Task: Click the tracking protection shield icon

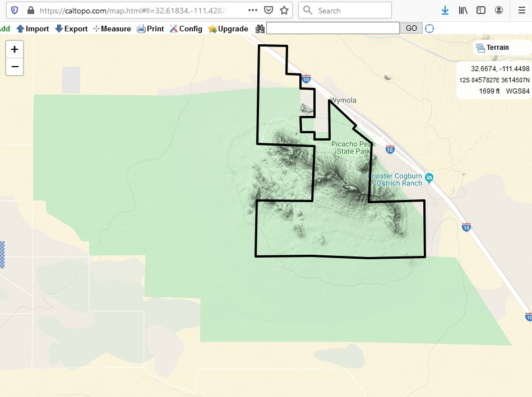Action: 15,10
